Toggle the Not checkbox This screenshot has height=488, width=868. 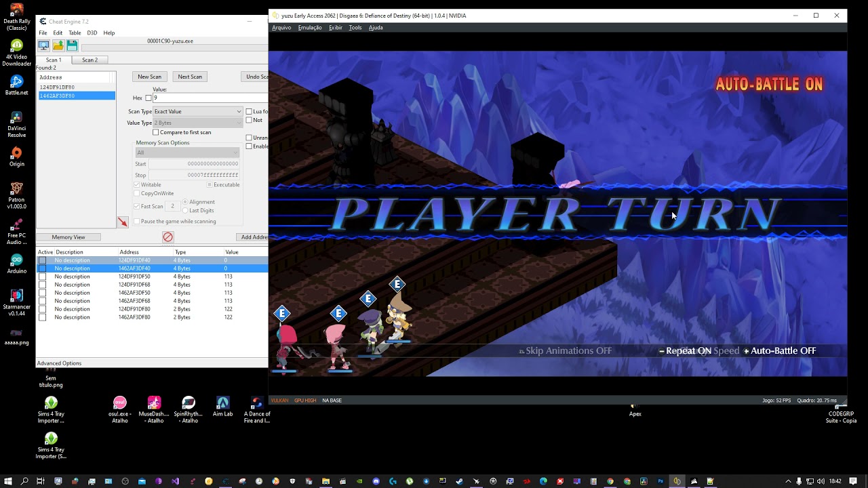[249, 120]
